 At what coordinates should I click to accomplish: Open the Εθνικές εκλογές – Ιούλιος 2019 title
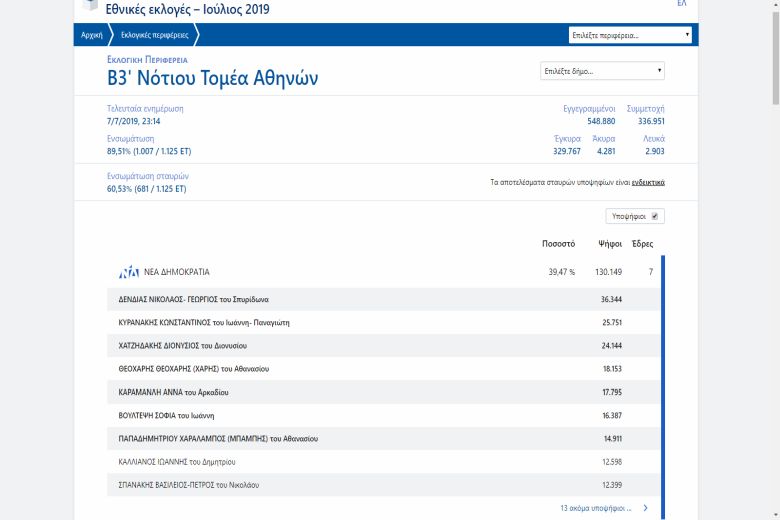click(188, 9)
